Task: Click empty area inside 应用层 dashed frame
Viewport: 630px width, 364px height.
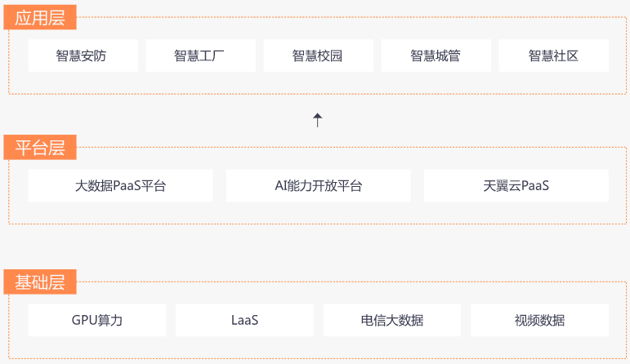Action: [x=317, y=83]
